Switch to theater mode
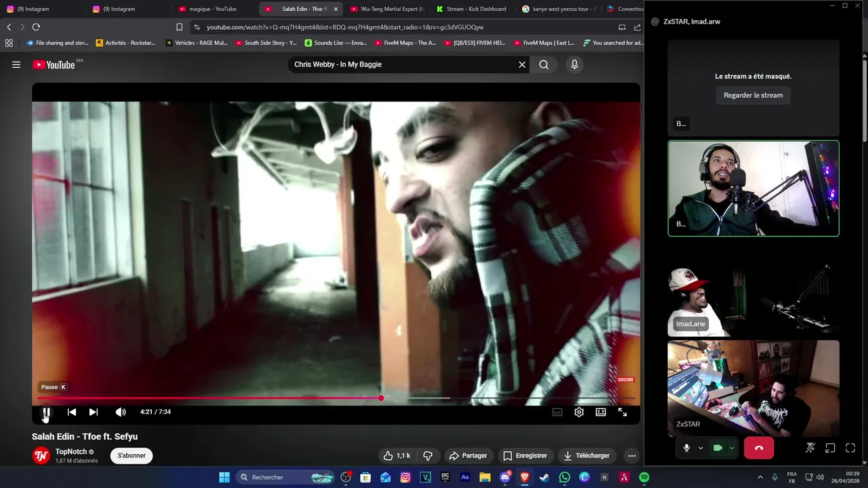The width and height of the screenshot is (868, 488). tap(601, 412)
